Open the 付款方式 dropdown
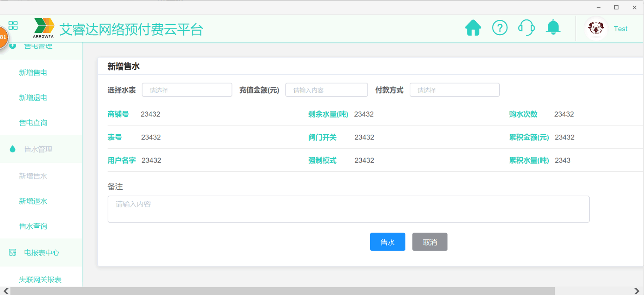This screenshot has width=644, height=295. click(x=454, y=90)
